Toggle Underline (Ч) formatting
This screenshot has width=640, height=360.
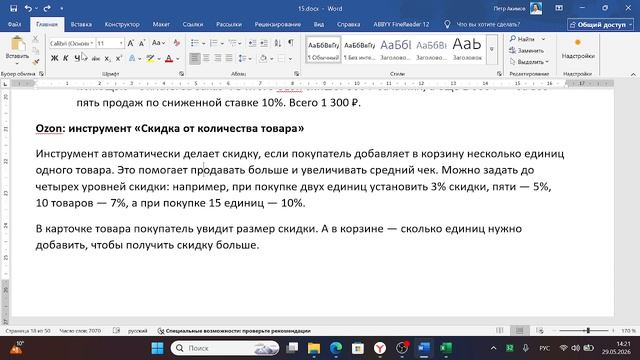tap(77, 59)
